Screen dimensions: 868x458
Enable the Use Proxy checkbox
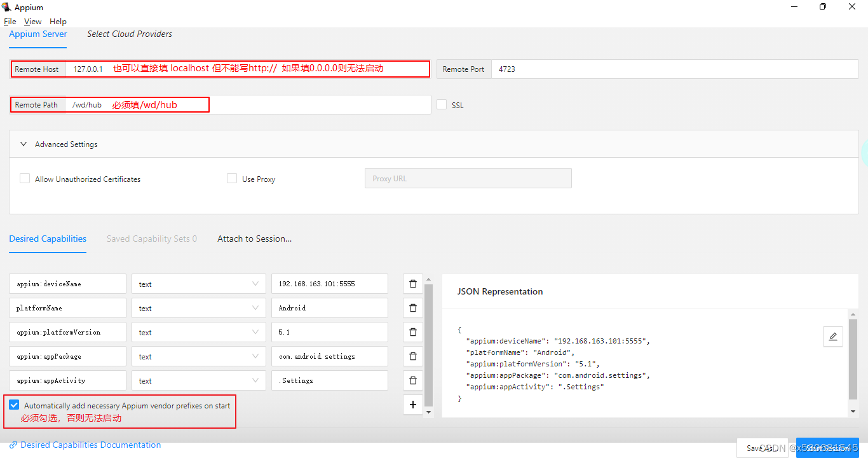pos(232,178)
